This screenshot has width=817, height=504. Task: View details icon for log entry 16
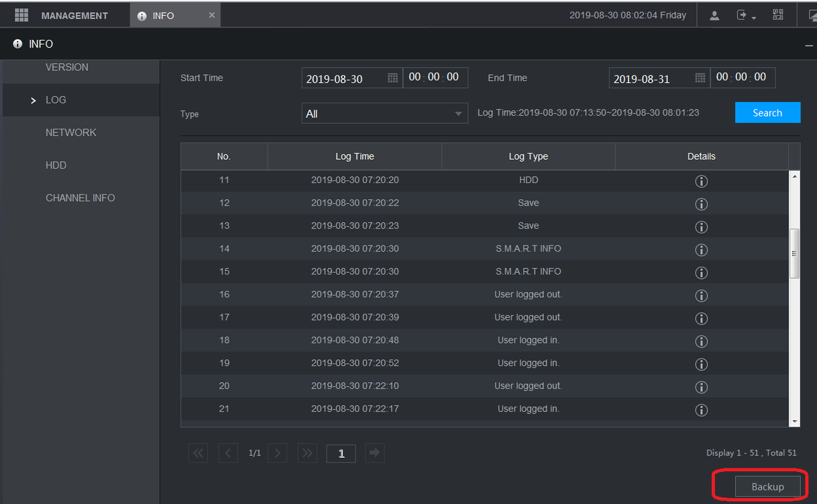[701, 295]
